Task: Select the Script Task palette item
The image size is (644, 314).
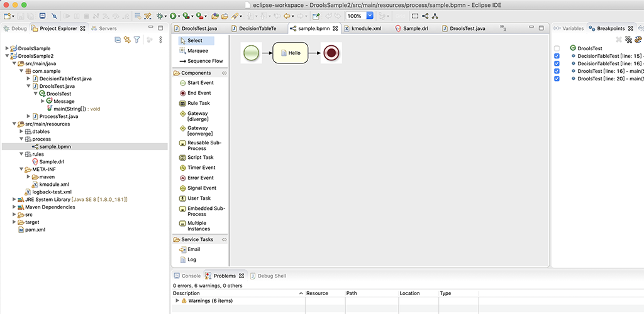Action: tap(197, 158)
